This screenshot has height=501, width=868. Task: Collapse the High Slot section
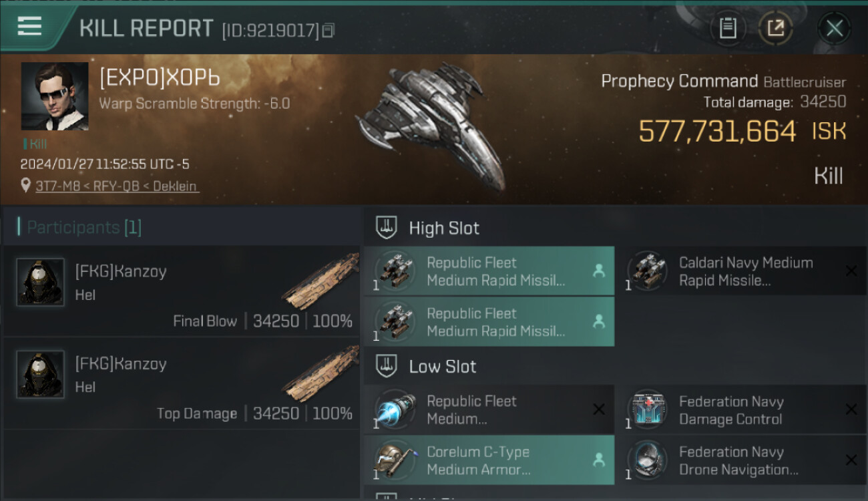[x=387, y=228]
